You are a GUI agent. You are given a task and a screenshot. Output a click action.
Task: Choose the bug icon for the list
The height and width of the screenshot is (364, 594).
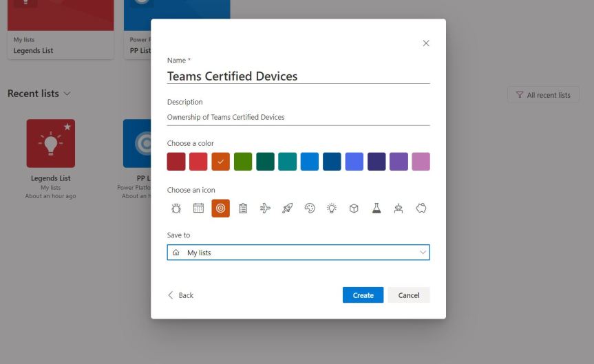pyautogui.click(x=176, y=208)
